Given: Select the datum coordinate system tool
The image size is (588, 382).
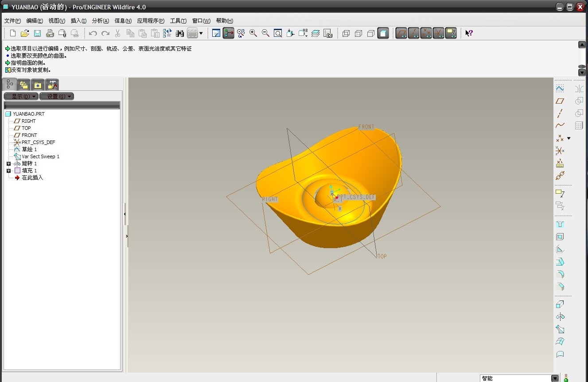Looking at the screenshot, I should point(560,151).
